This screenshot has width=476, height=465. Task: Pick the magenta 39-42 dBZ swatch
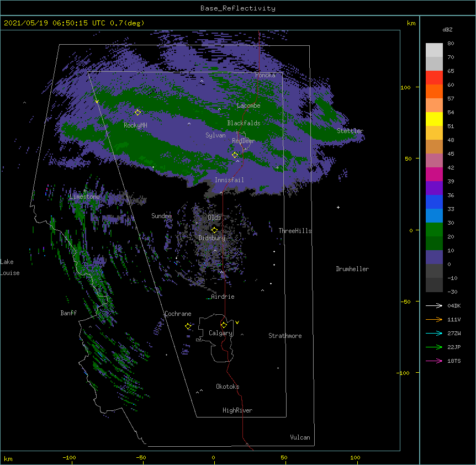pyautogui.click(x=434, y=174)
